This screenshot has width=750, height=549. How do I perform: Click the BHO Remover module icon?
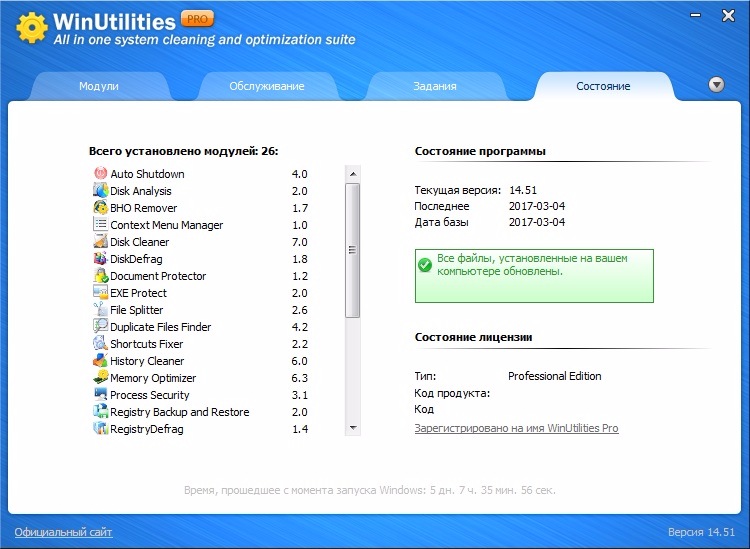tap(100, 208)
